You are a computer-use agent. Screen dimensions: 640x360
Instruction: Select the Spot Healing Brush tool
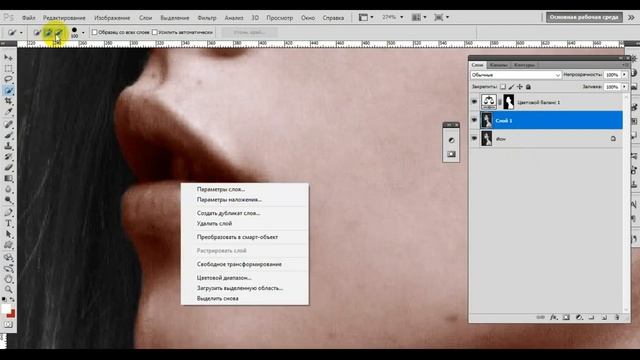click(x=8, y=124)
